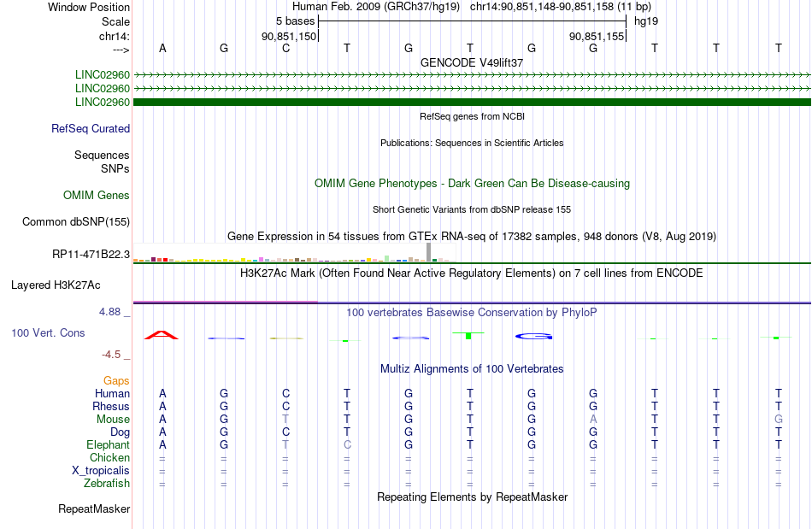Click the tallest green T in PhyloP conservation logo
Screen dimensions: 812x529
(x=468, y=336)
